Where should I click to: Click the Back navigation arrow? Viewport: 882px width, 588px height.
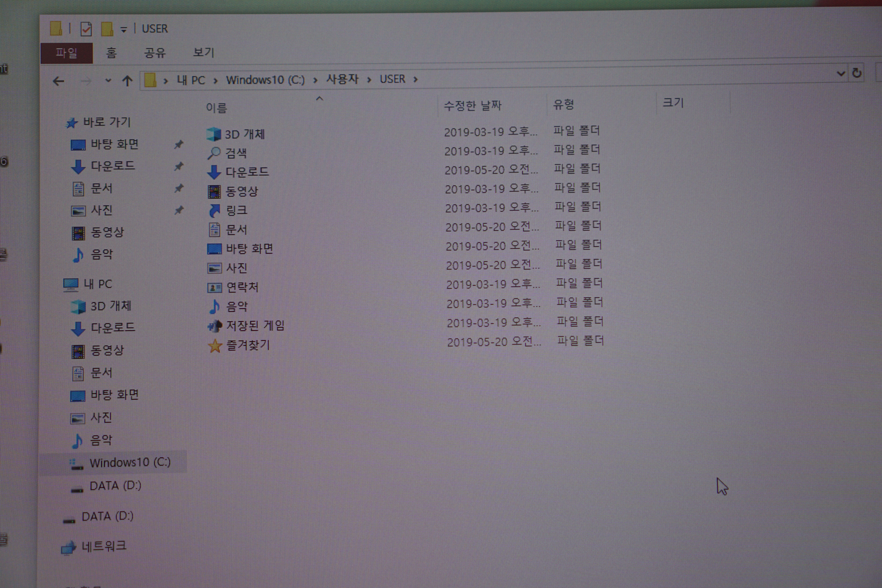[59, 81]
